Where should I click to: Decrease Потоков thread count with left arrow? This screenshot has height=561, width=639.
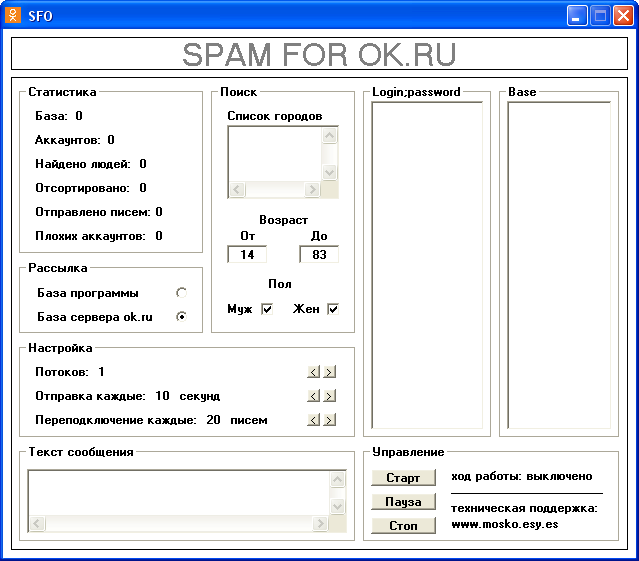pos(313,372)
